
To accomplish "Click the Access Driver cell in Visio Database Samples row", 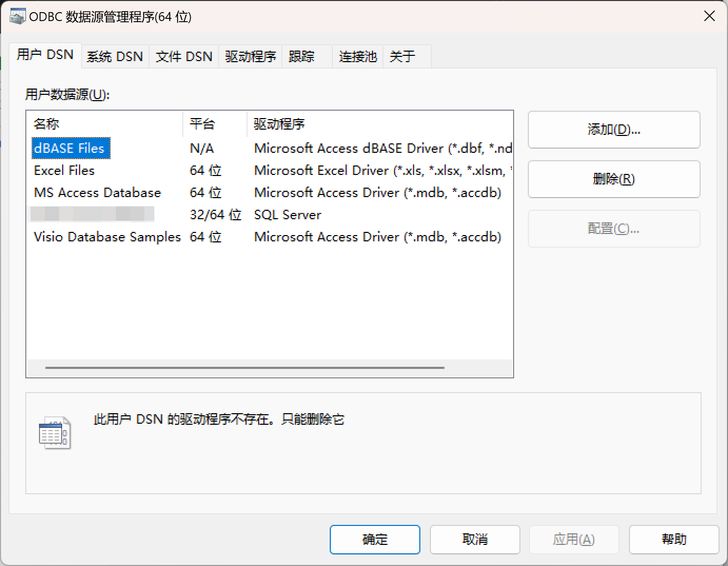I will 378,237.
